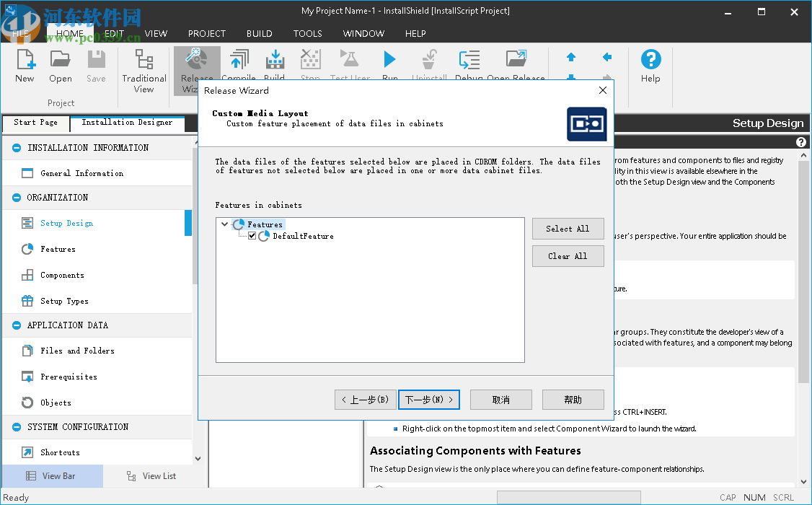
Task: Switch to the Start Page tab
Action: click(x=35, y=123)
